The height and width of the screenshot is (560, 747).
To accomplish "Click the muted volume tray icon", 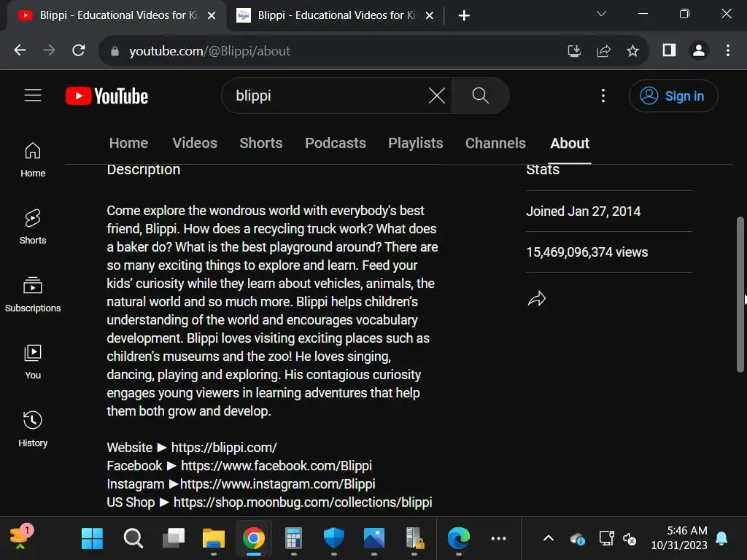I will tap(630, 539).
